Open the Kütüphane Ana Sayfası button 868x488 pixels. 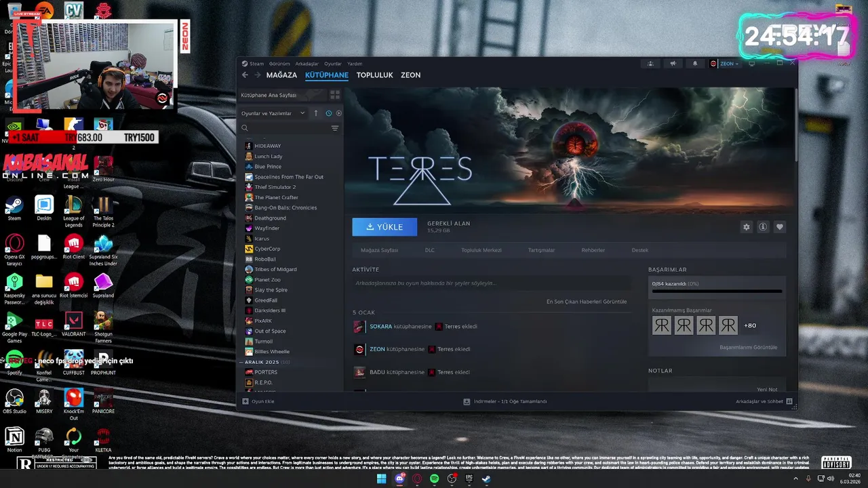pyautogui.click(x=283, y=95)
